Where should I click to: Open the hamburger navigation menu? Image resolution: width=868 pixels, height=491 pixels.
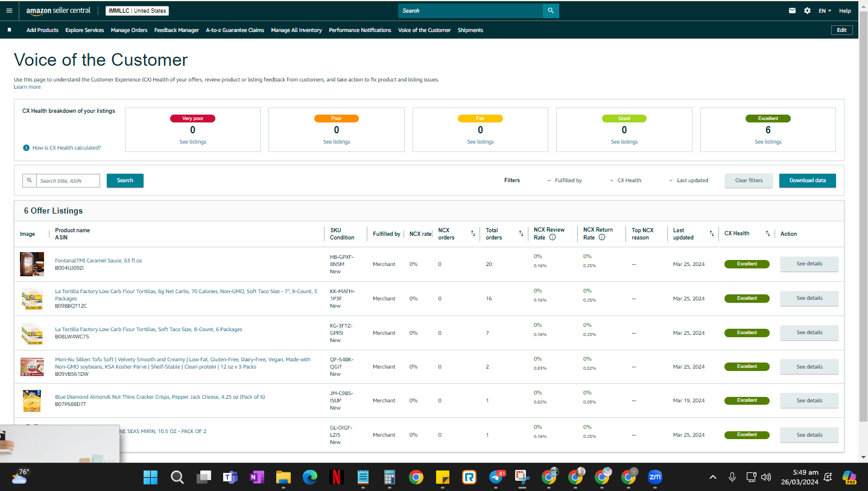point(9,10)
